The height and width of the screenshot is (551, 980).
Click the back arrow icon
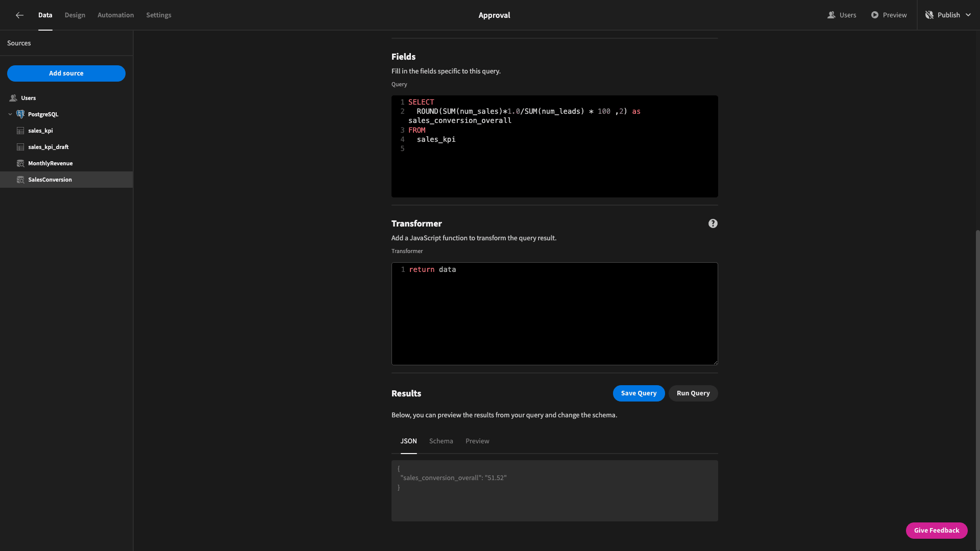pyautogui.click(x=19, y=15)
